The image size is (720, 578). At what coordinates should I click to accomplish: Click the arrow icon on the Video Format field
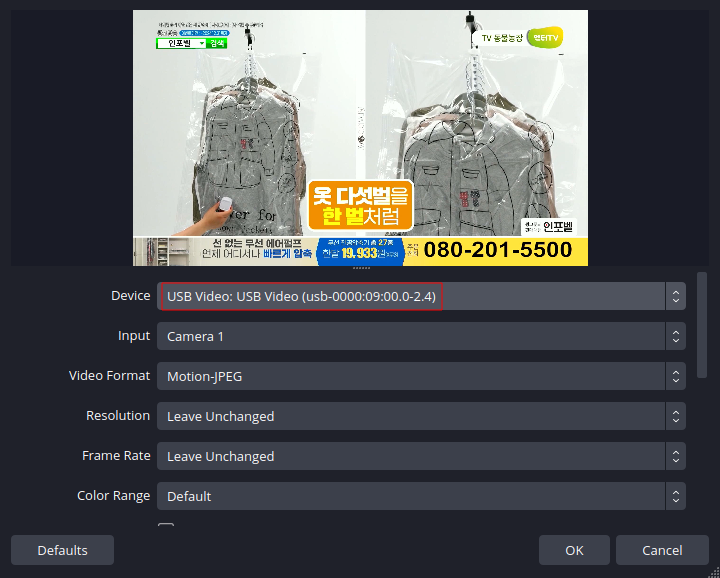coord(676,376)
